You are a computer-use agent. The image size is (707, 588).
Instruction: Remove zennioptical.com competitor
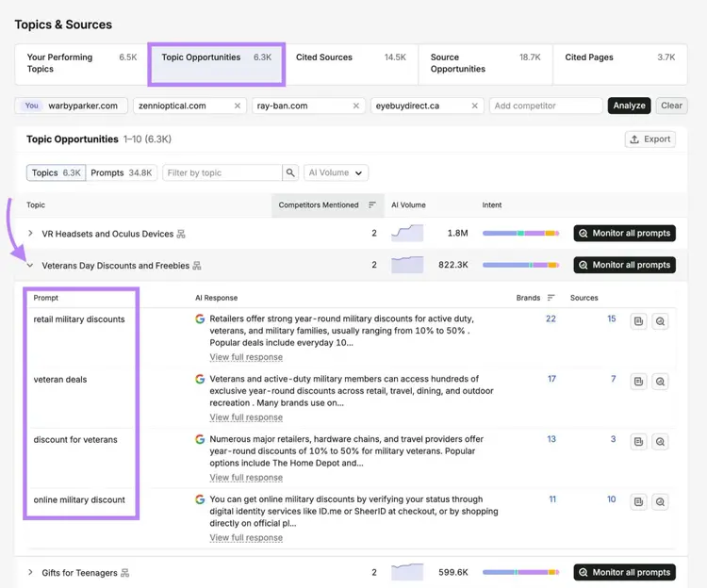tap(238, 106)
